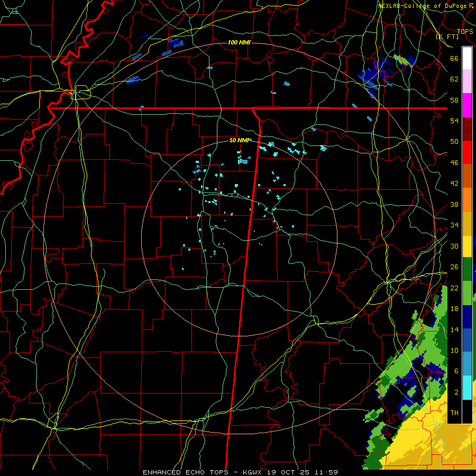Click the legend value '50'
This screenshot has height=476, width=476.
(454, 141)
